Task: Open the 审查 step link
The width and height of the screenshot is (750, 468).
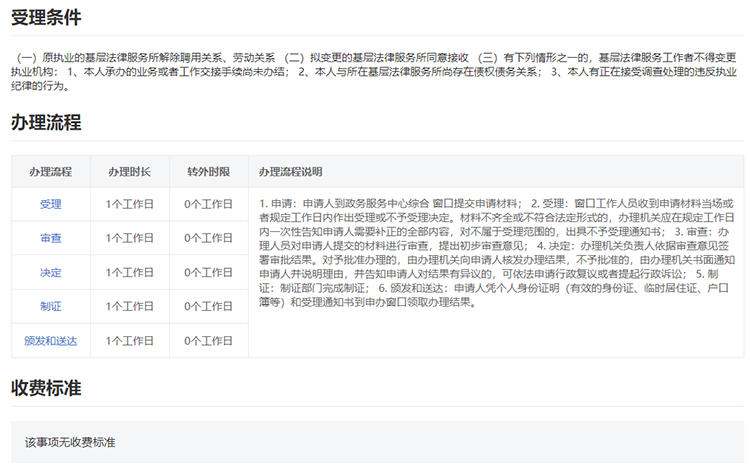Action: coord(50,238)
